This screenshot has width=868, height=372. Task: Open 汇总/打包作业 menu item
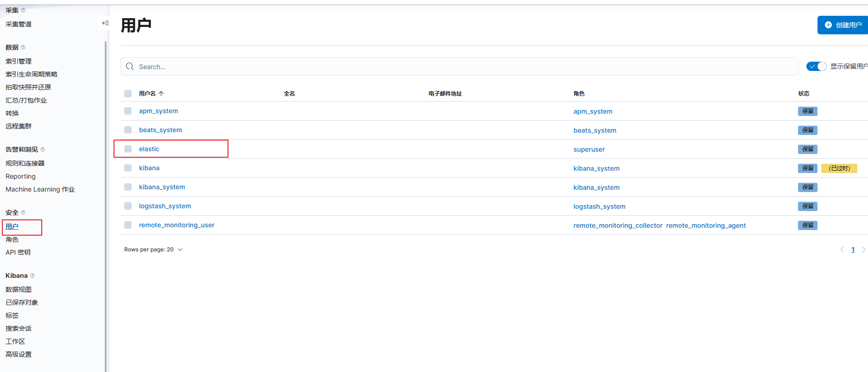click(26, 100)
